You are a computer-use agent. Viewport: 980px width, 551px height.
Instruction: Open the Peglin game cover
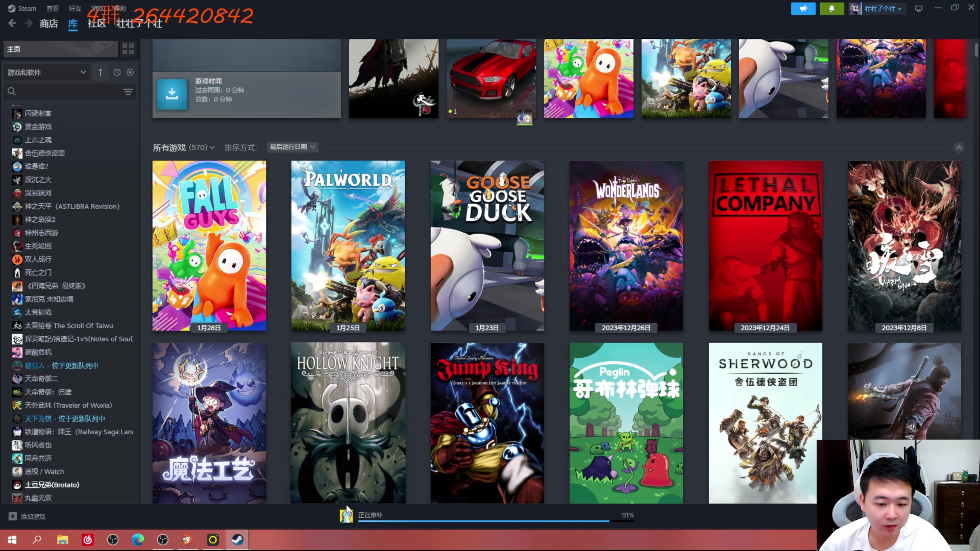(626, 423)
